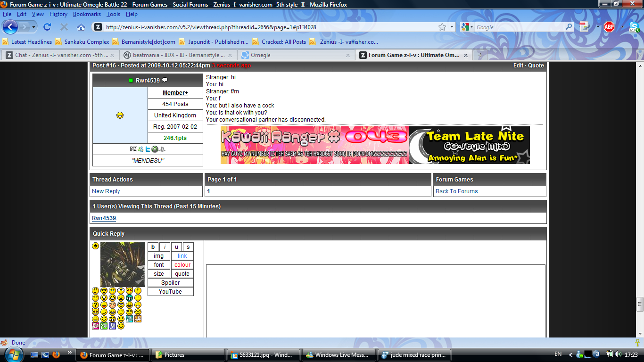Open the PlayStation profile icon under user points

coord(162,149)
